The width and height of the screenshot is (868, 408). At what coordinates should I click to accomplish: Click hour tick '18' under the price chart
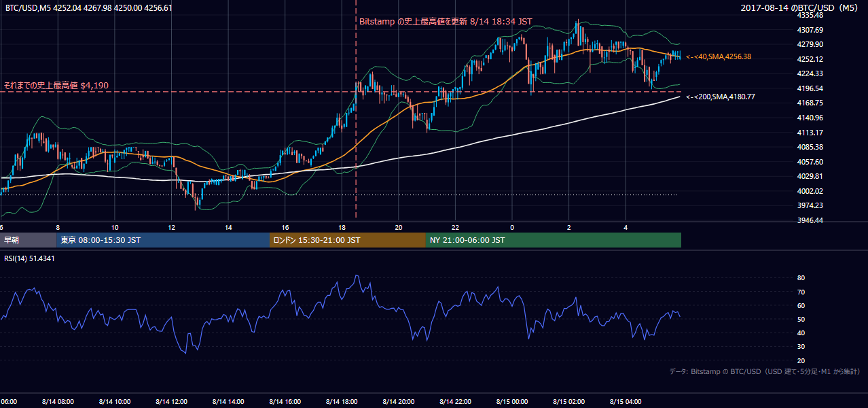pyautogui.click(x=342, y=228)
